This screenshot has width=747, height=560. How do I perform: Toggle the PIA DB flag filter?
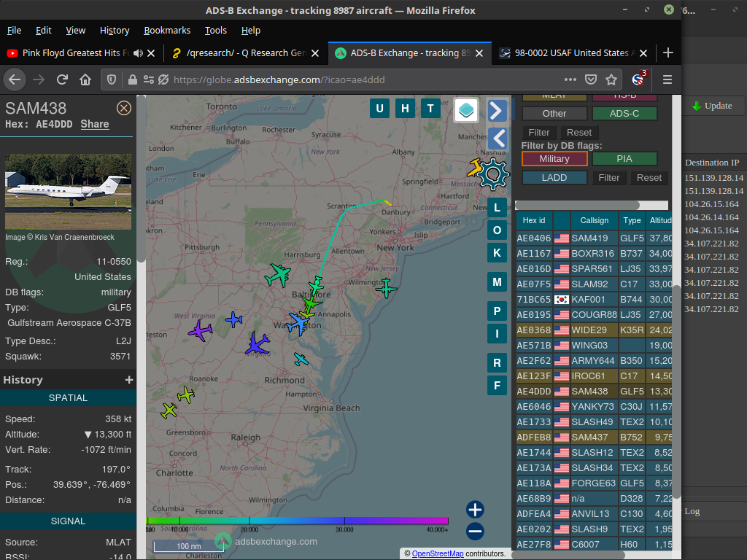click(624, 158)
